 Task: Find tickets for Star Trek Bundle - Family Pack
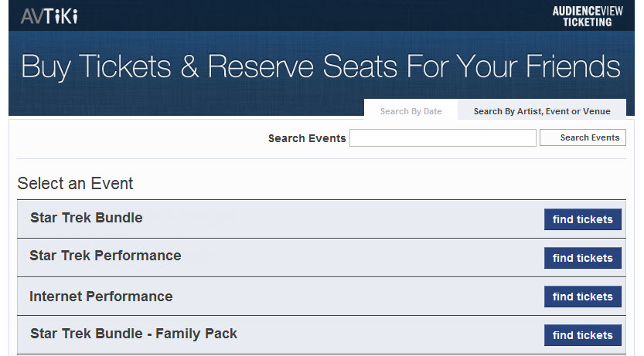coord(582,335)
